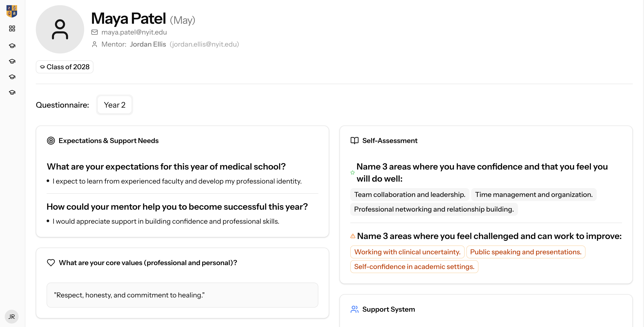Click the school crest logo
Screen dimensions: 644x327
(x=12, y=11)
